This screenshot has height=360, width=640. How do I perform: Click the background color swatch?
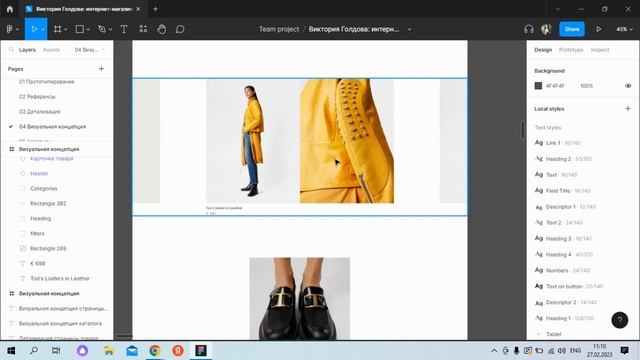click(x=538, y=86)
